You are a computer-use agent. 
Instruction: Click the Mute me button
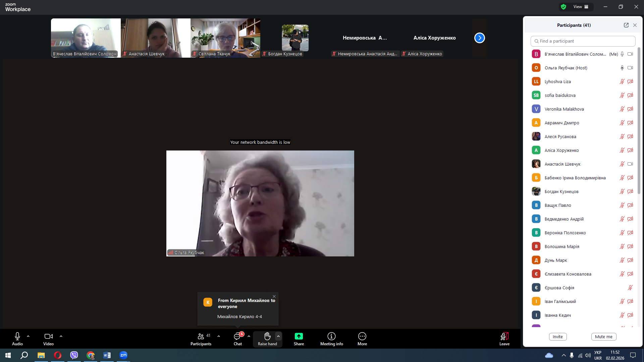603,337
